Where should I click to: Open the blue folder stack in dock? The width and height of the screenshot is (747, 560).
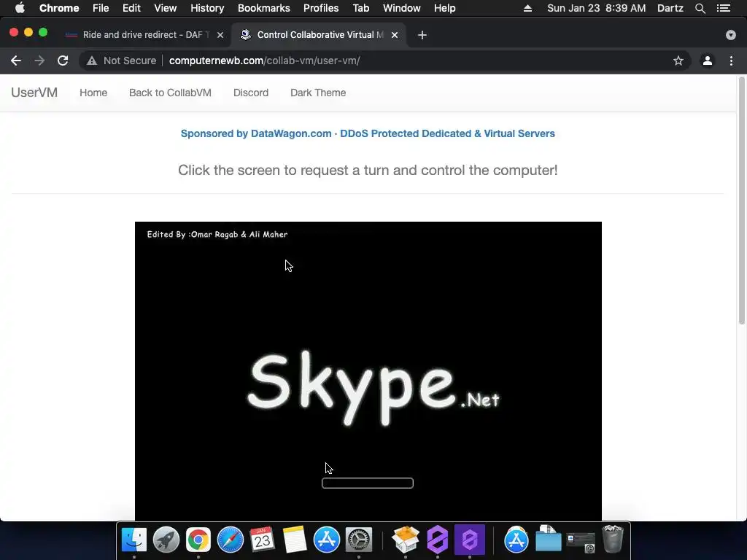(549, 539)
